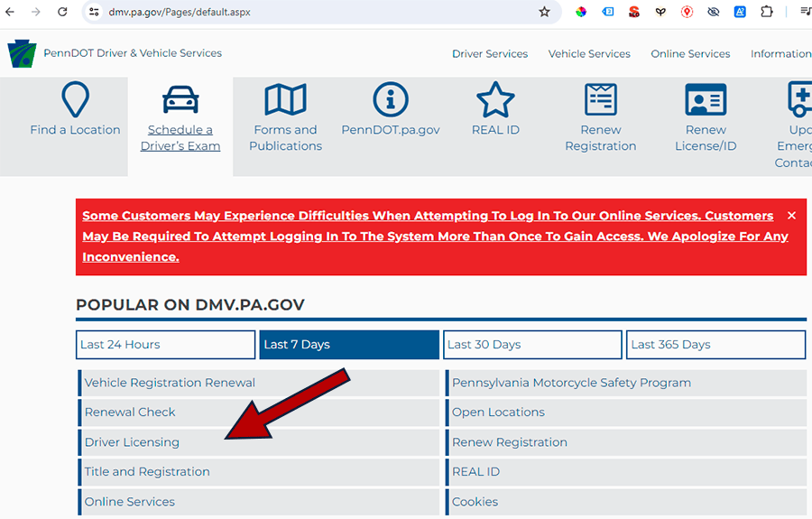Open the Driver Services menu

pyautogui.click(x=490, y=54)
